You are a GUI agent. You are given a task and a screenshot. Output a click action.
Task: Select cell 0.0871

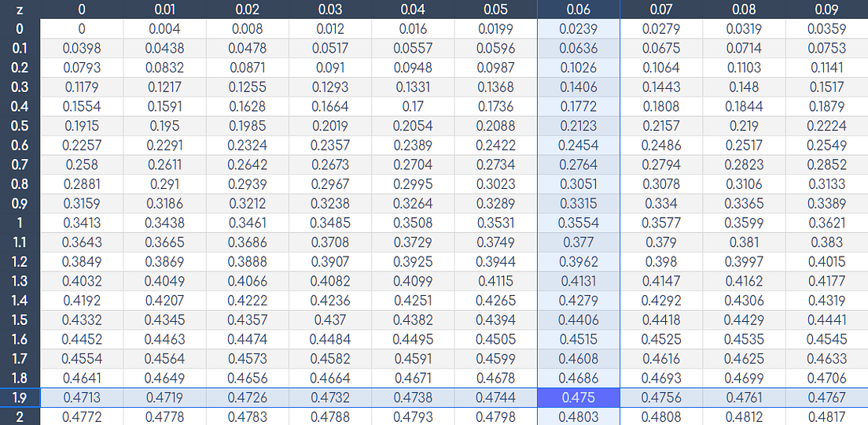coord(248,68)
